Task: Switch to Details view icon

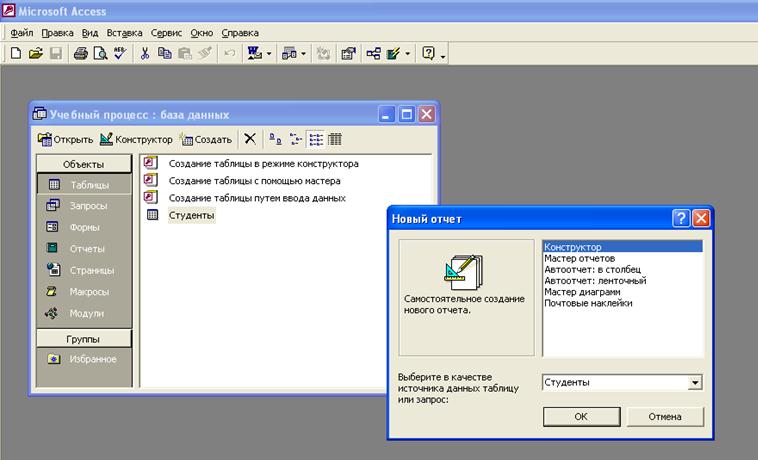Action: [335, 139]
